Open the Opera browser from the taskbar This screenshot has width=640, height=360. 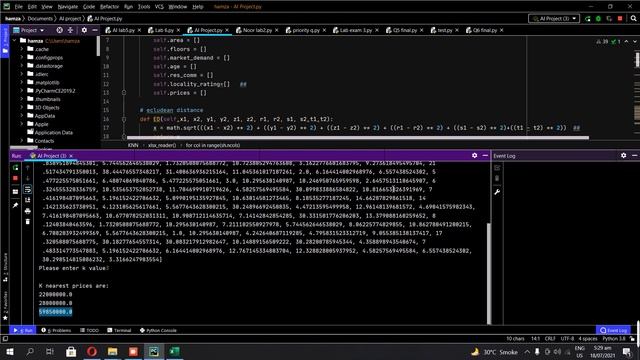(92, 351)
